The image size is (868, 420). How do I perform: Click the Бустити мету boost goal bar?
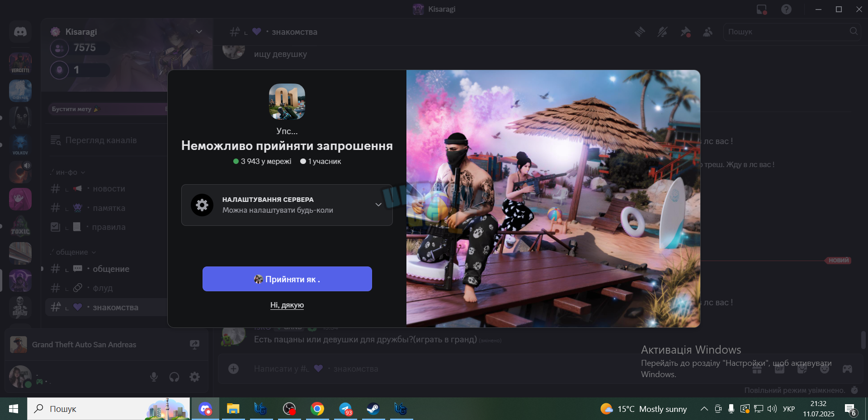[108, 109]
